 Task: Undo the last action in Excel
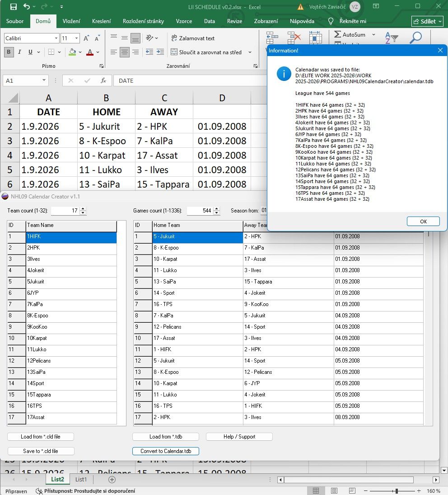(x=27, y=7)
